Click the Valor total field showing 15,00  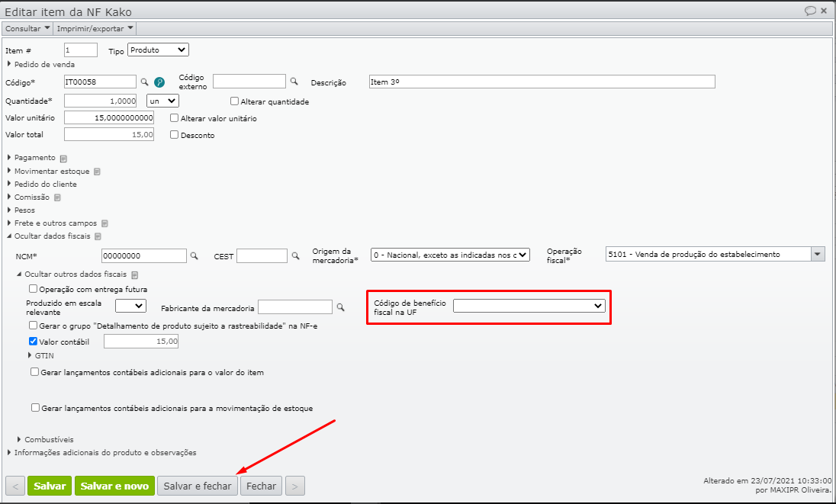pyautogui.click(x=109, y=134)
